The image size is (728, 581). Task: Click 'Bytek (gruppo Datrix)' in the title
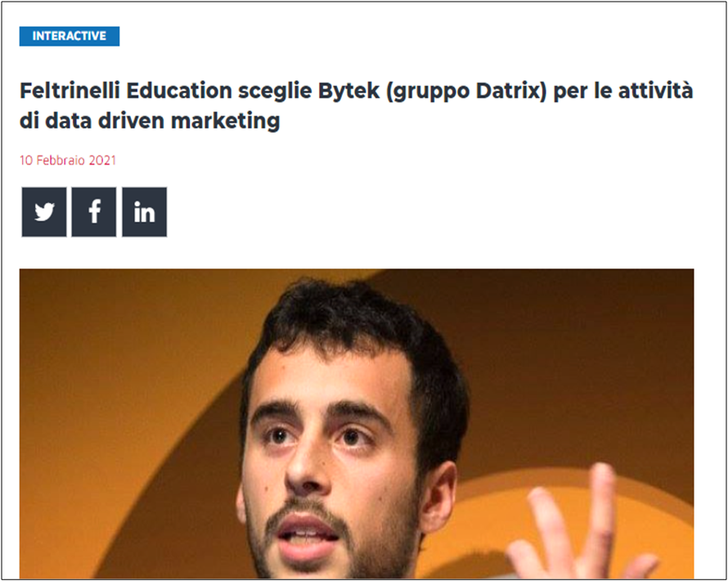tap(433, 92)
